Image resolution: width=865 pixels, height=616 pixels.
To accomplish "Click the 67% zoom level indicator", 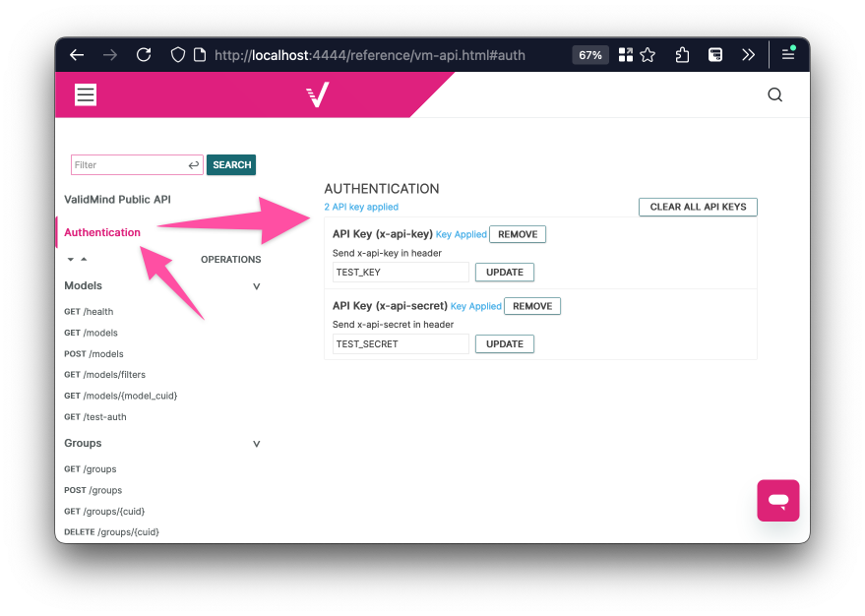I will [x=590, y=55].
